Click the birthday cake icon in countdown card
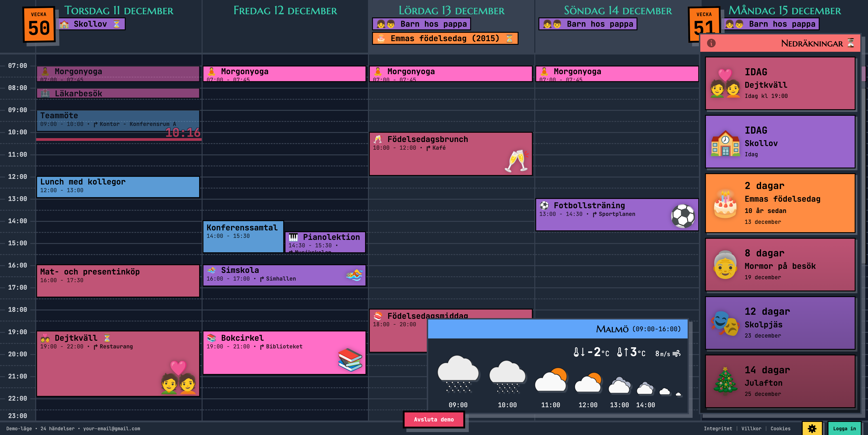Viewport: 868px width, 435px height. [725, 204]
